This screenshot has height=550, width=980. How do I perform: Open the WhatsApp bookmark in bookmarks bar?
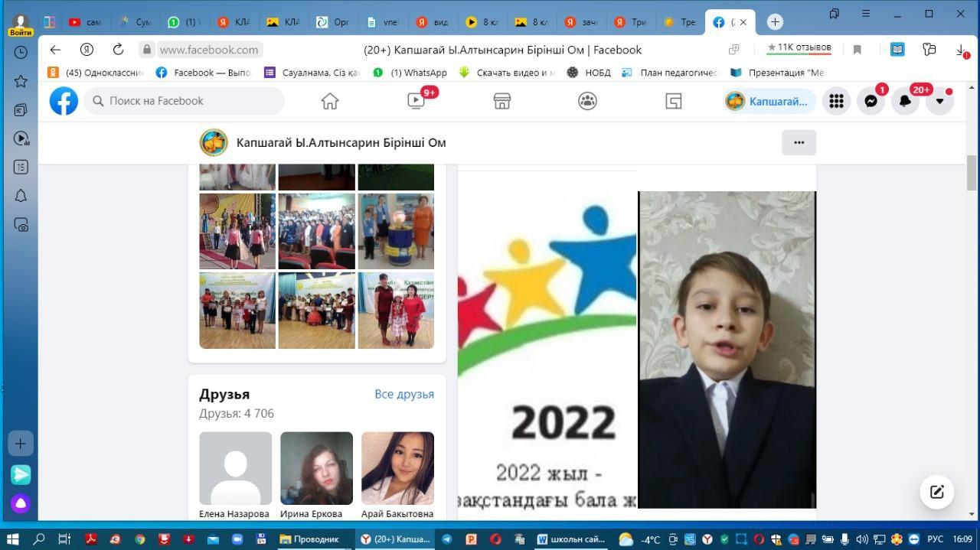(410, 73)
